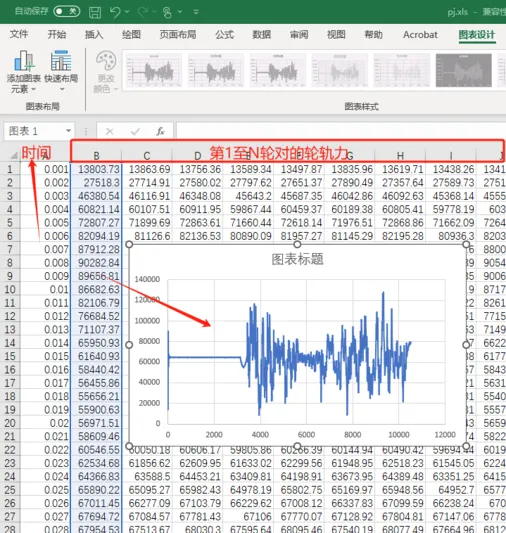The height and width of the screenshot is (533, 506).
Task: Switch to the 数据 ribbon tab
Action: (262, 34)
